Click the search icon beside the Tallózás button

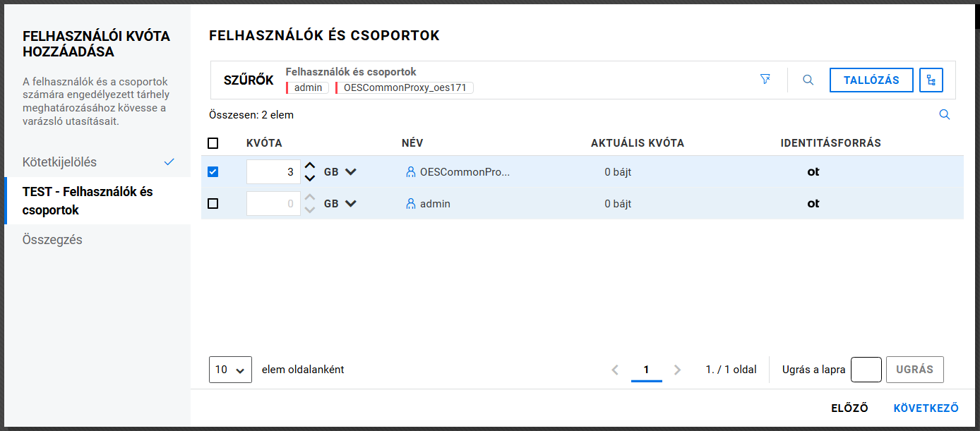[x=808, y=80]
